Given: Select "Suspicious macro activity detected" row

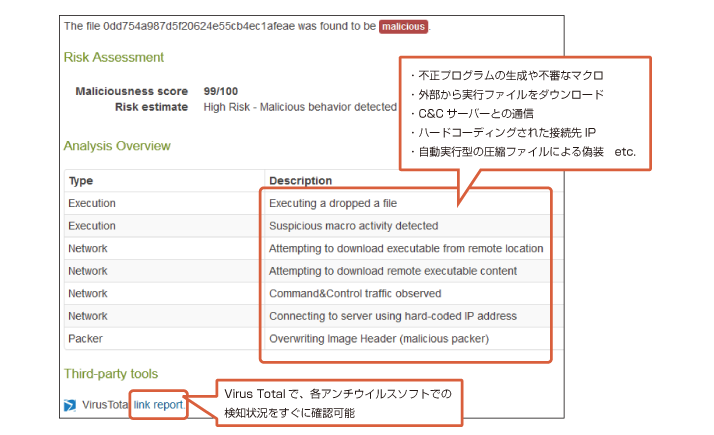Looking at the screenshot, I should (x=353, y=226).
